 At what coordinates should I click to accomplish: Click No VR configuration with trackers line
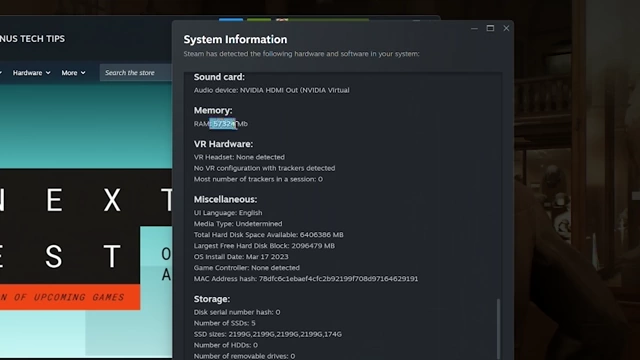[264, 168]
